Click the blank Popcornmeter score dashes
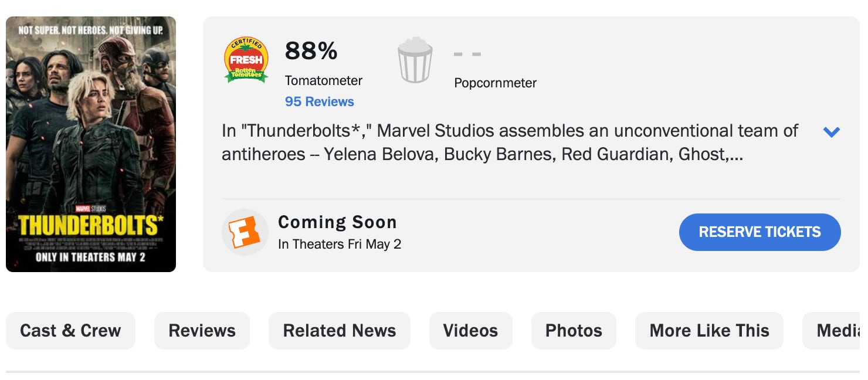This screenshot has width=868, height=380. point(467,55)
